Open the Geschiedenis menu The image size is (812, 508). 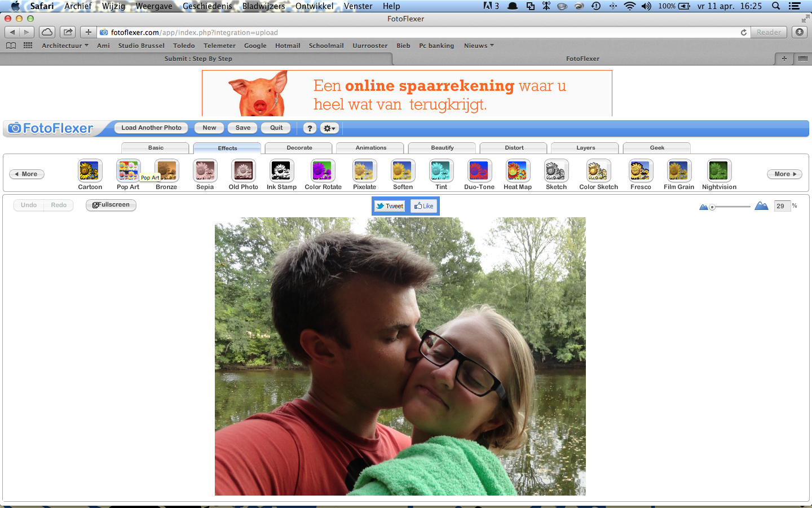(207, 6)
